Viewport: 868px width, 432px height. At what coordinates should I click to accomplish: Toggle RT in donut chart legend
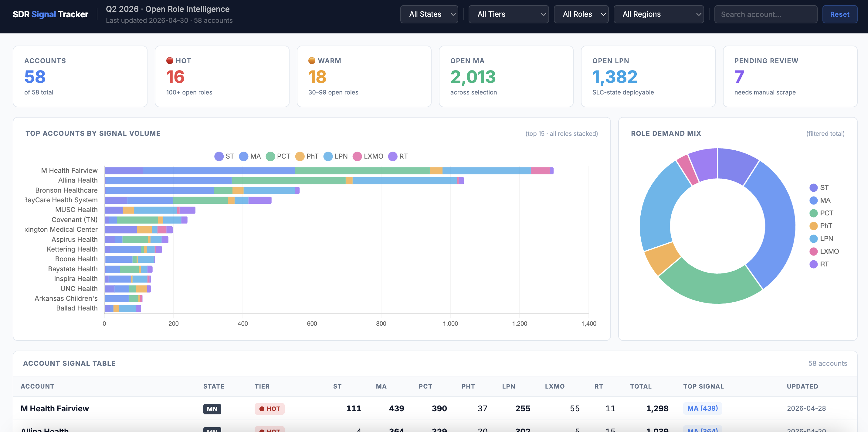[x=819, y=264]
